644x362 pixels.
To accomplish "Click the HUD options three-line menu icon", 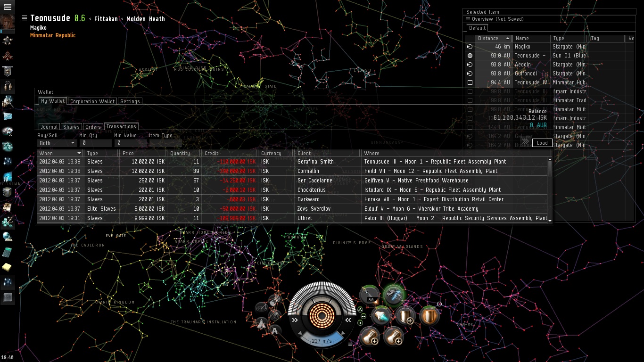I will pyautogui.click(x=350, y=344).
